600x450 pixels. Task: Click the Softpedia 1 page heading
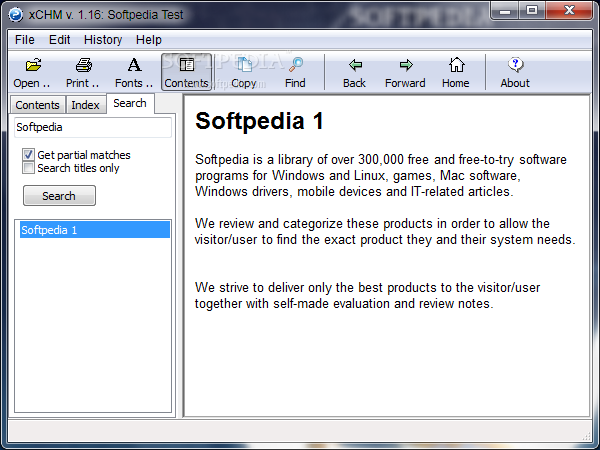coord(259,121)
